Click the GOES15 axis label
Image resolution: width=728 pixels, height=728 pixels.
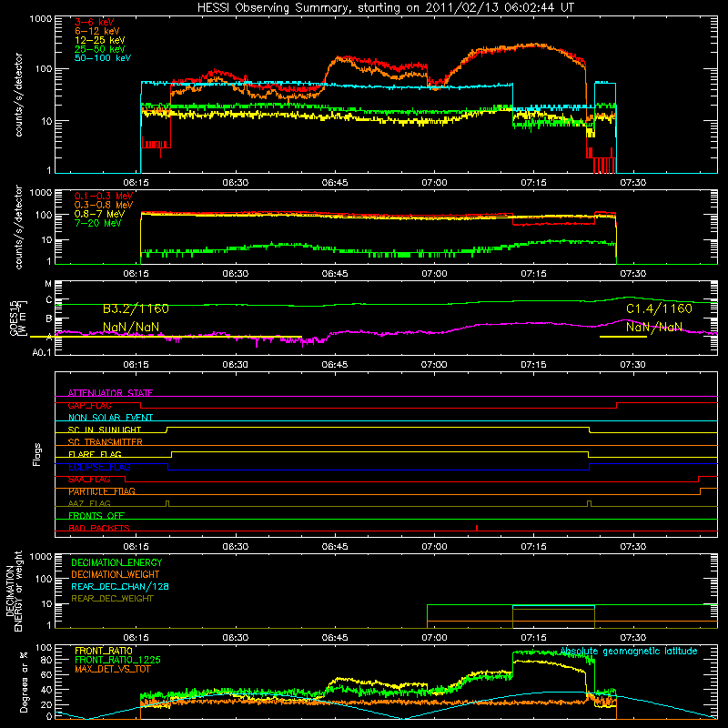17,318
